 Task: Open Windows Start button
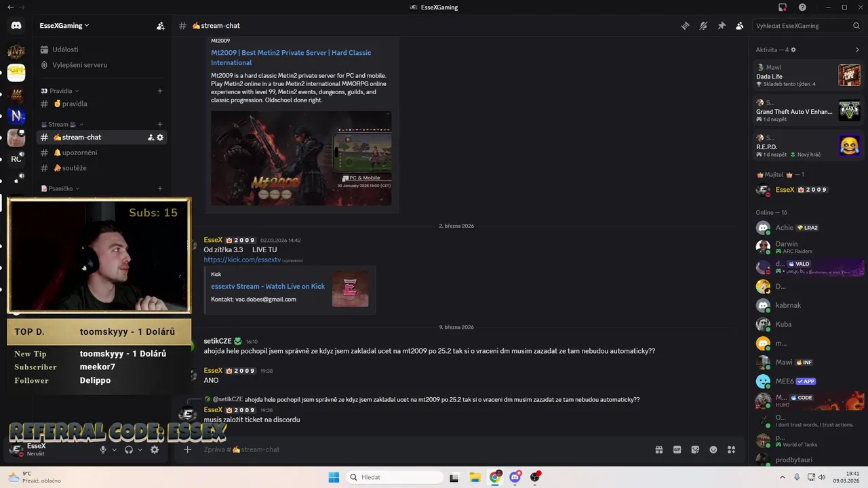[x=334, y=477]
